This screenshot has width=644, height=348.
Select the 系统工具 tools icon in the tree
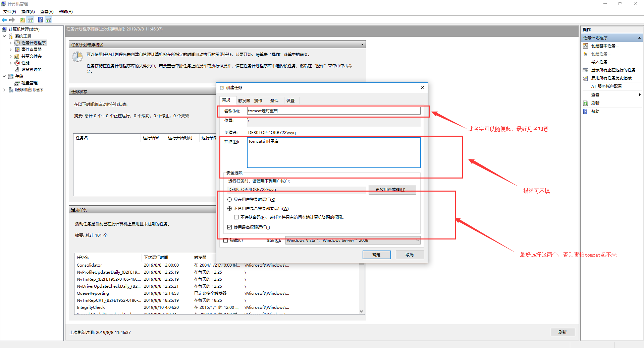[x=11, y=36]
